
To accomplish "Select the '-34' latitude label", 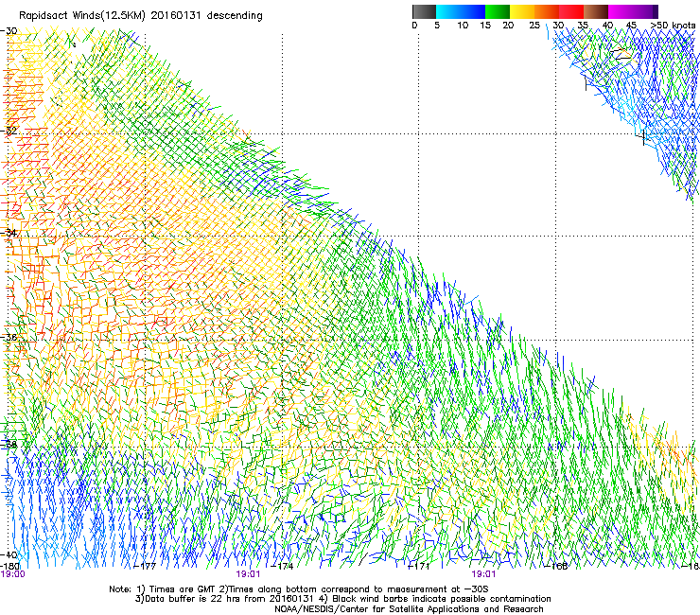I will tap(9, 233).
